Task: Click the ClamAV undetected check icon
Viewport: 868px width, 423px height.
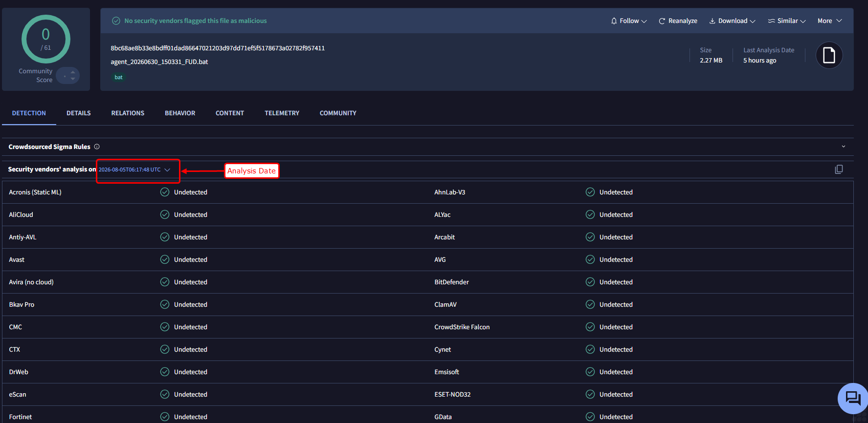Action: click(590, 304)
